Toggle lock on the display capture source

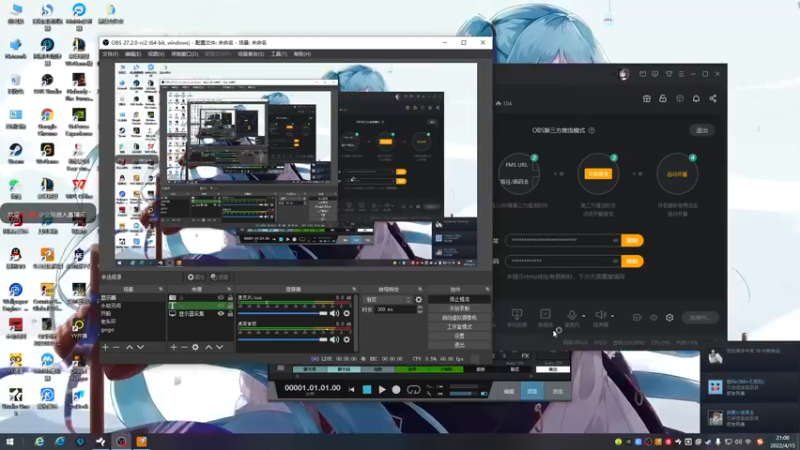[x=230, y=314]
